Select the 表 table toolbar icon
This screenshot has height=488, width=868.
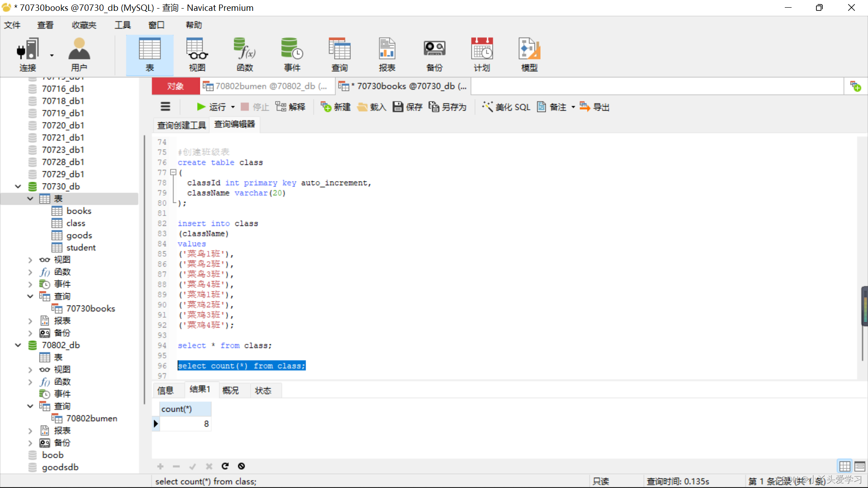point(150,55)
